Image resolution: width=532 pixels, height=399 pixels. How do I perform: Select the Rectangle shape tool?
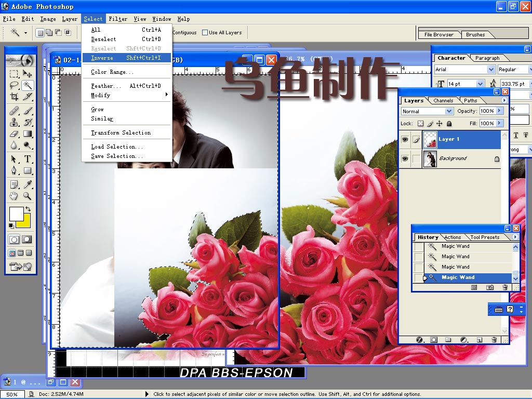point(27,170)
